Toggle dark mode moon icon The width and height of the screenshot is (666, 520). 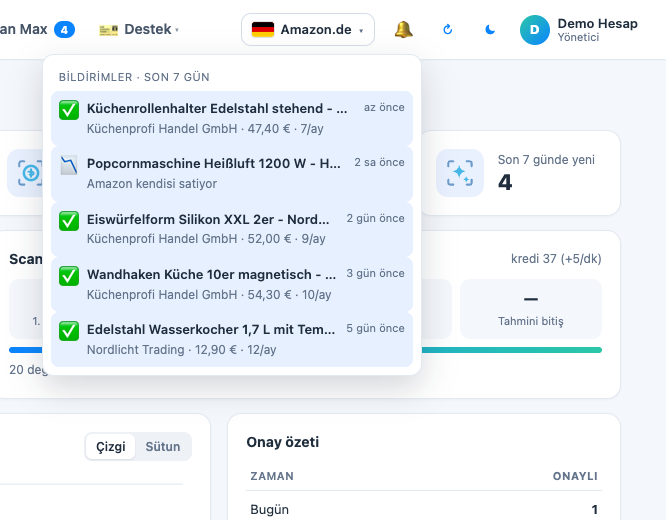490,30
